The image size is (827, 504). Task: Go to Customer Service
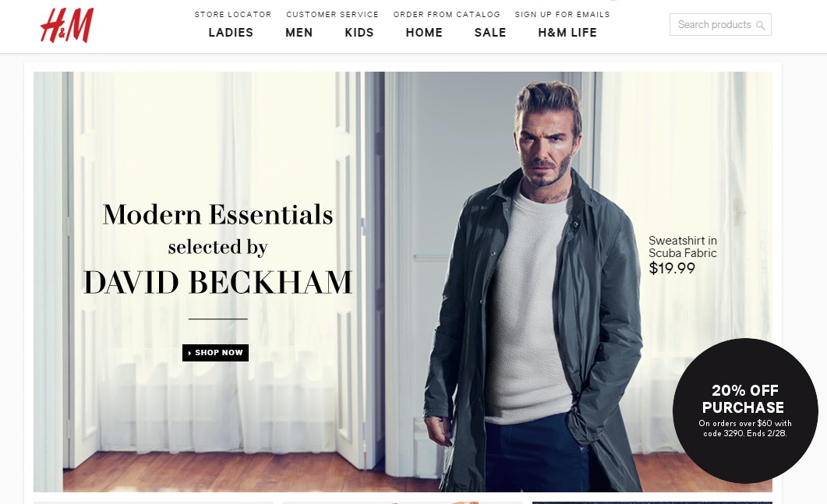pos(332,14)
